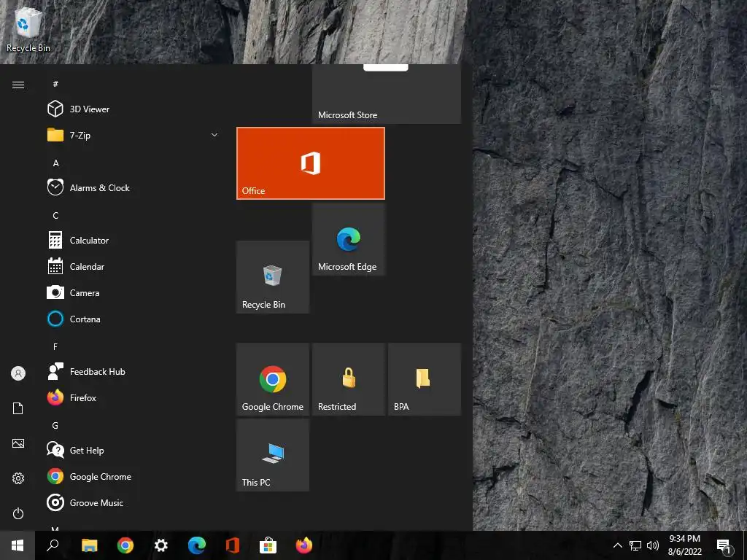
Task: Select the # letter header in the app list
Action: coord(55,84)
